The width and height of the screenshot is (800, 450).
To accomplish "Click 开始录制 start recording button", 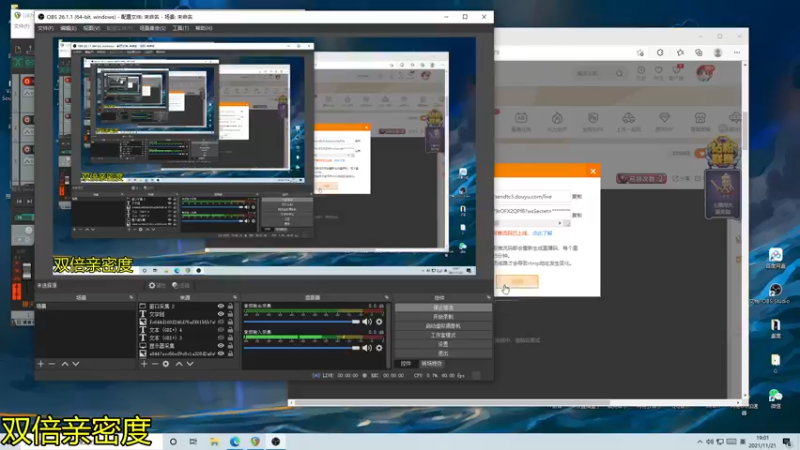I will [443, 317].
